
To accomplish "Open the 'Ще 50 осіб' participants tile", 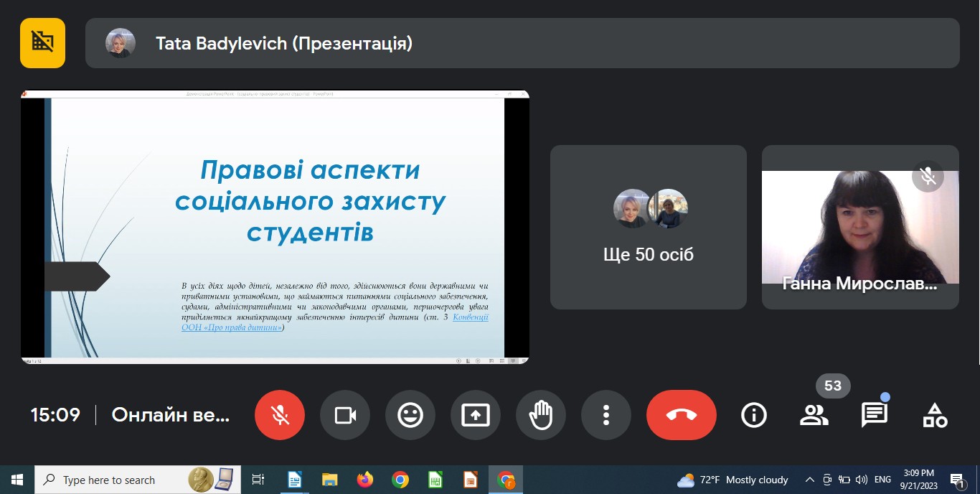I will pyautogui.click(x=648, y=227).
